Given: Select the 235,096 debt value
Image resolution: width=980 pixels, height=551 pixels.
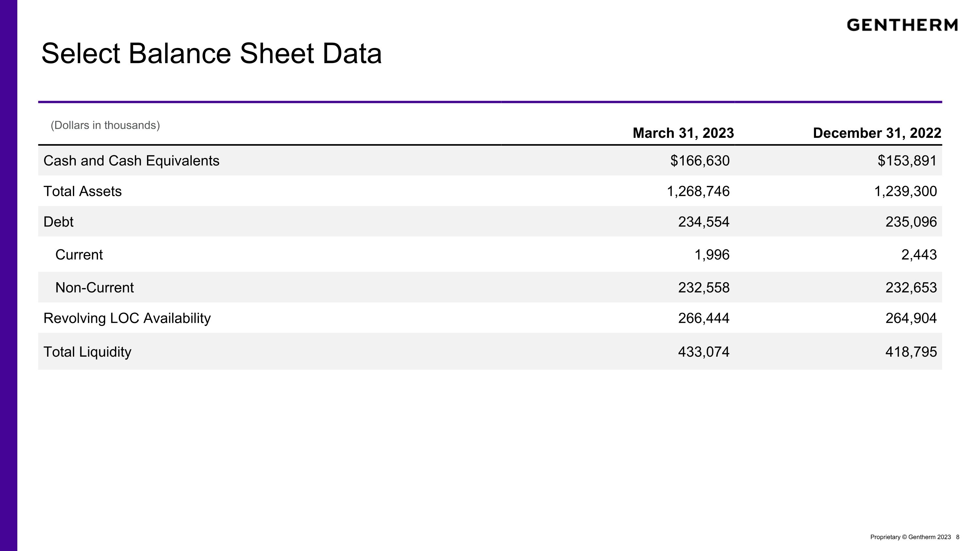Looking at the screenshot, I should [x=911, y=222].
